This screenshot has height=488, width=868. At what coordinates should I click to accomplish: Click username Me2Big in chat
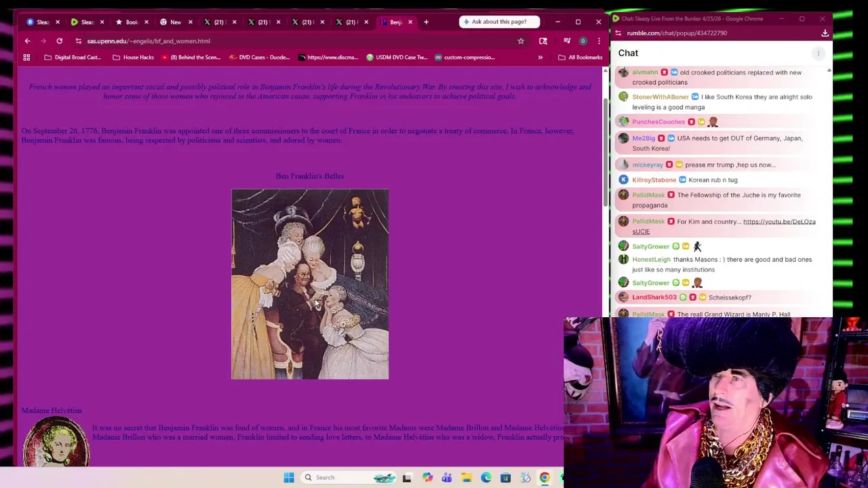pyautogui.click(x=644, y=138)
